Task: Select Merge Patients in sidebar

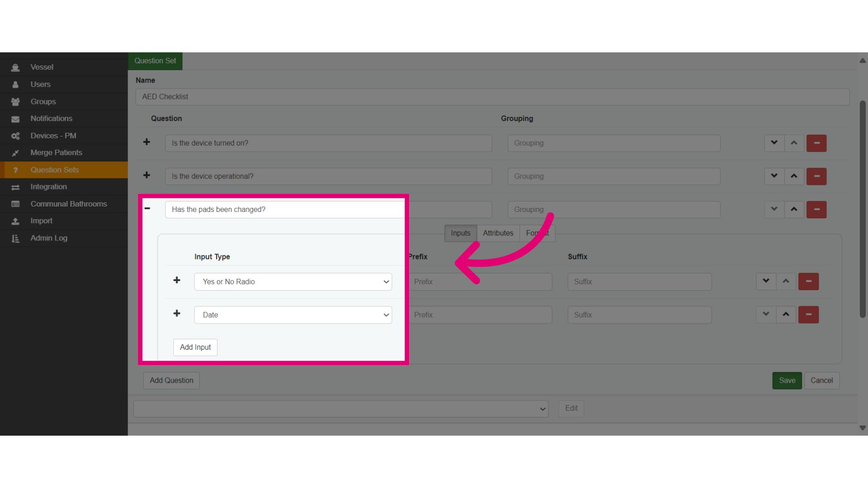Action: pyautogui.click(x=64, y=153)
